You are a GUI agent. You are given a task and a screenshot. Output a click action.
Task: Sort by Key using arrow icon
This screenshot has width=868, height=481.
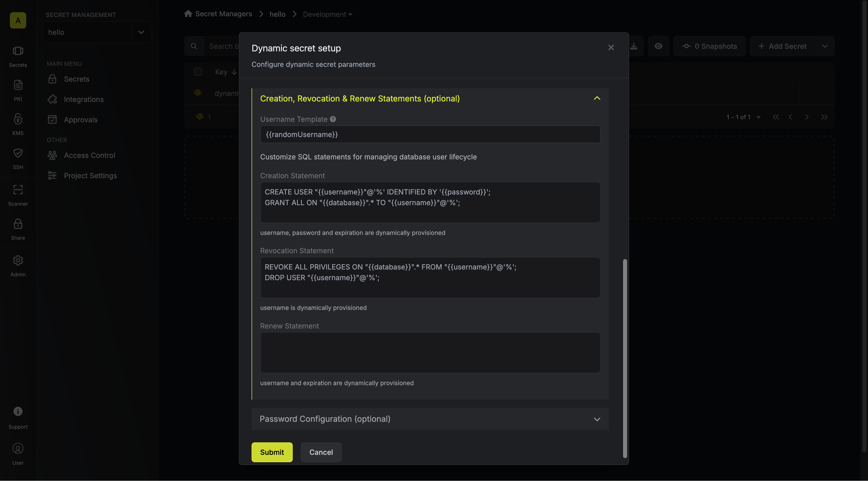coord(234,72)
